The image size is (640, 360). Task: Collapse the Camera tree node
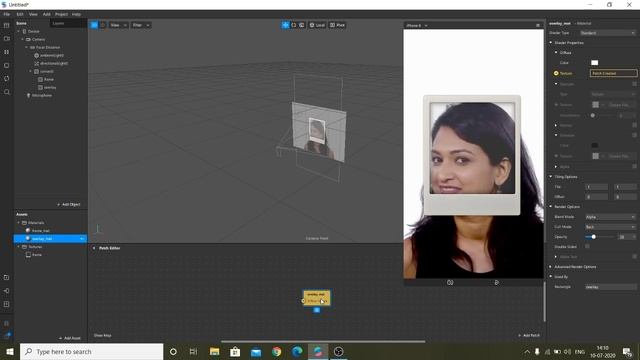[x=22, y=40]
